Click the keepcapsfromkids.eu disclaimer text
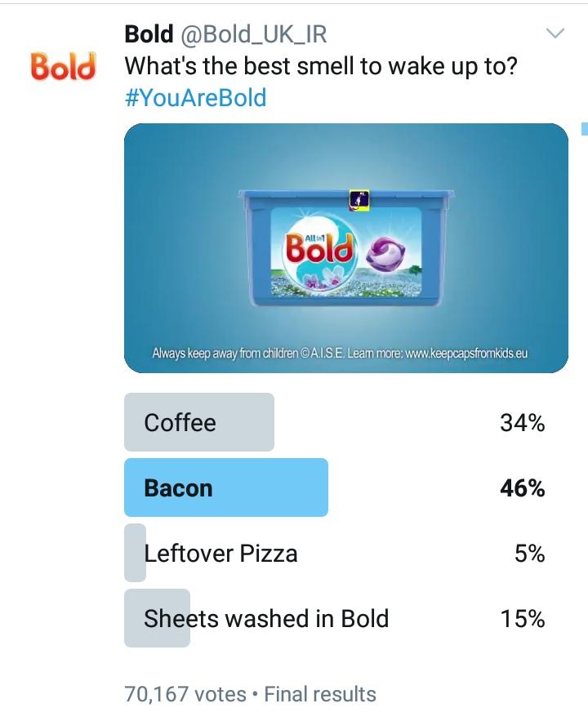588x721 pixels. [340, 354]
